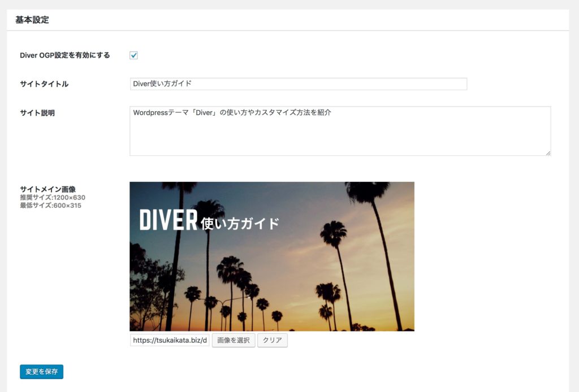Click the サイト説明 text area
579x392 pixels.
click(x=340, y=131)
